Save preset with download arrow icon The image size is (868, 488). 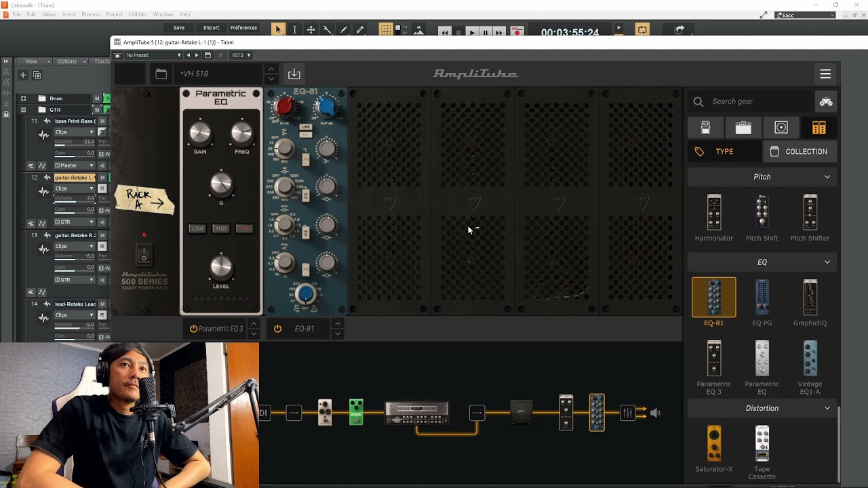[x=294, y=74]
